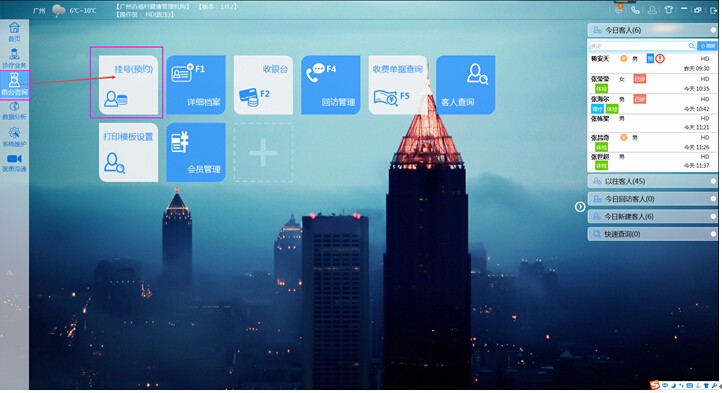
Task: Expand the 今日回访客人(0) section
Action: 652,199
